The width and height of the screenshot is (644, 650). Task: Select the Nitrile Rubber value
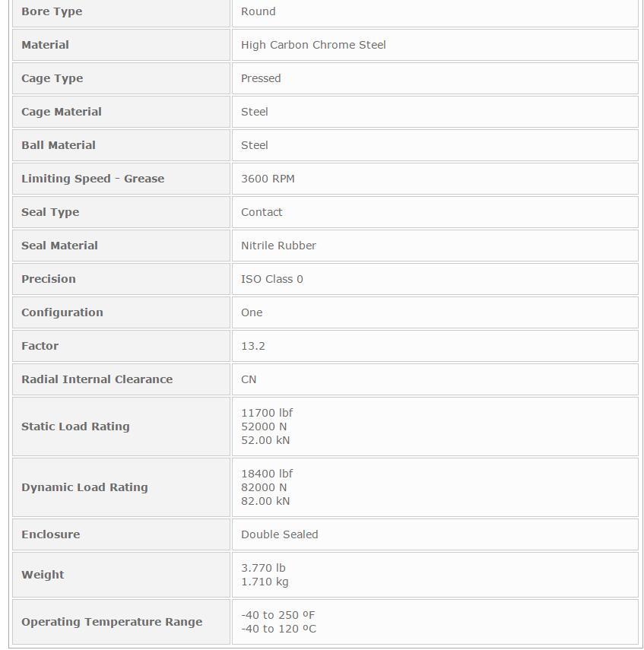278,246
